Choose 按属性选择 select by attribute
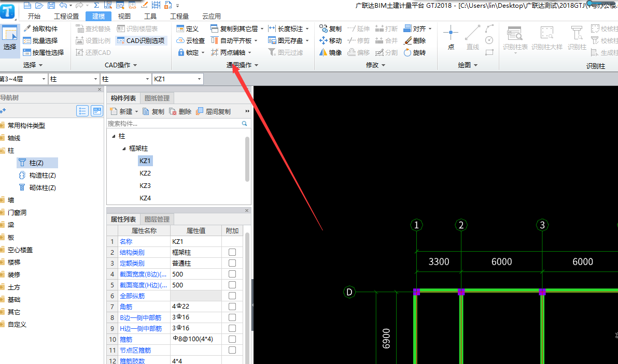618x364 pixels. point(44,52)
